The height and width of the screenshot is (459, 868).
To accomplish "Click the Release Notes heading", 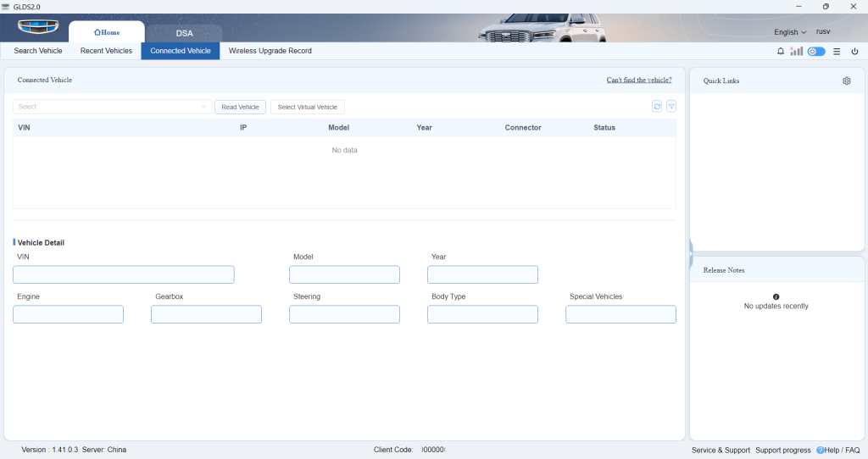I will coord(724,270).
